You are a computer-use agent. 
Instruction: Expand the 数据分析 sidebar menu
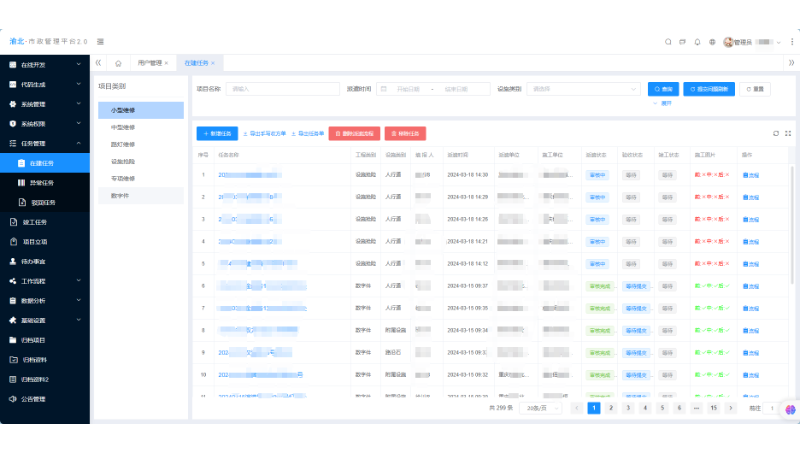(x=45, y=301)
